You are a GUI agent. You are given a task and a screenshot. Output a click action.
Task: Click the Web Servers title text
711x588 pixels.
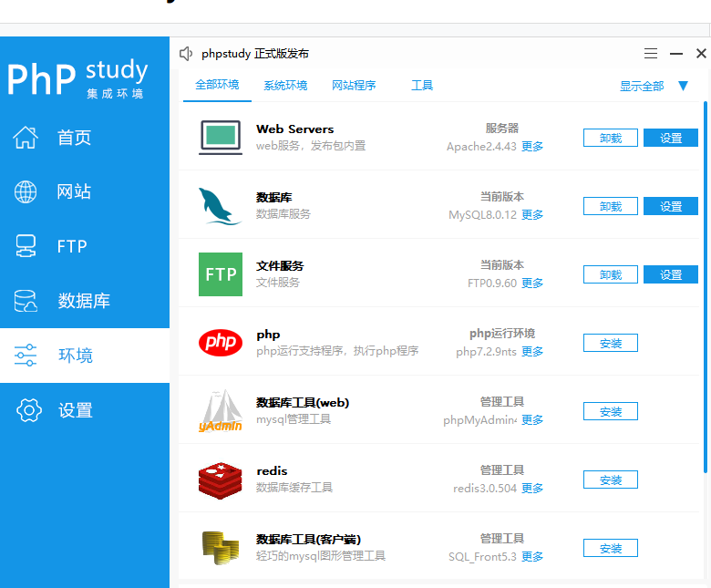tap(294, 129)
